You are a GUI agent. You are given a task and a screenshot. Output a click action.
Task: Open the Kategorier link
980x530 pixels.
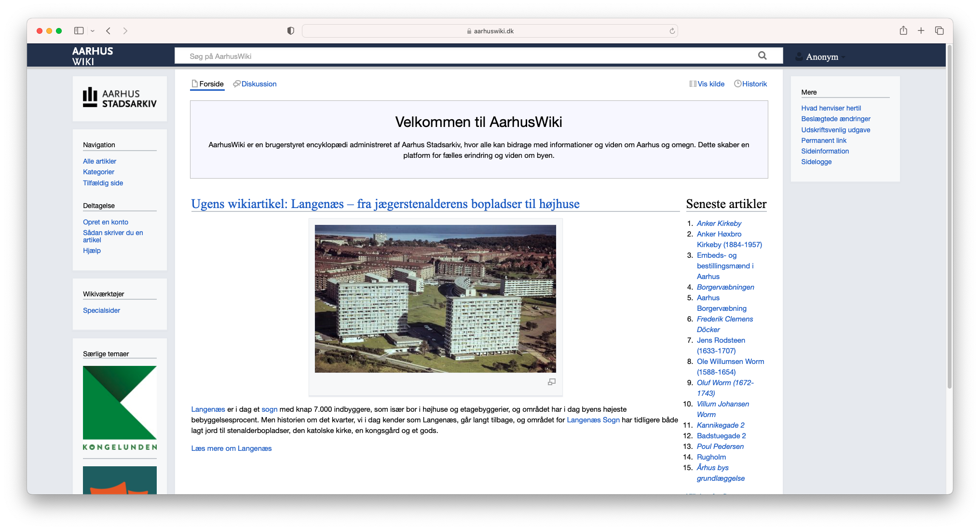pyautogui.click(x=98, y=172)
